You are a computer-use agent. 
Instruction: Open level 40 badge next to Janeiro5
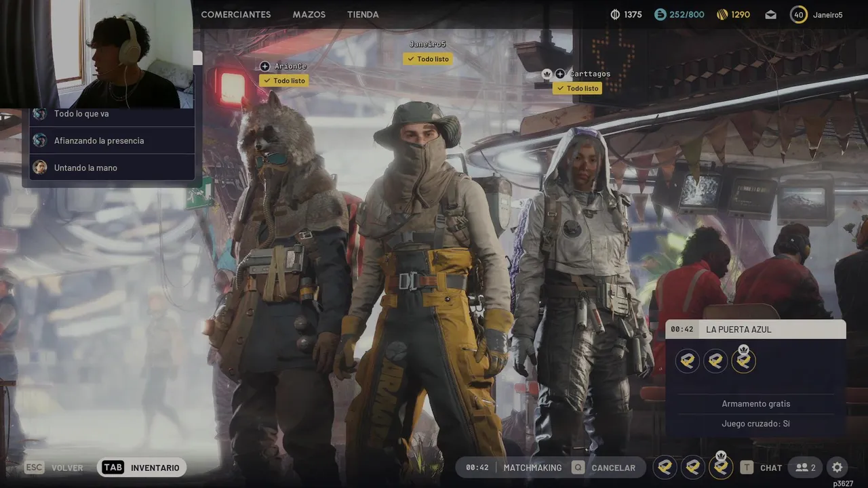tap(799, 14)
